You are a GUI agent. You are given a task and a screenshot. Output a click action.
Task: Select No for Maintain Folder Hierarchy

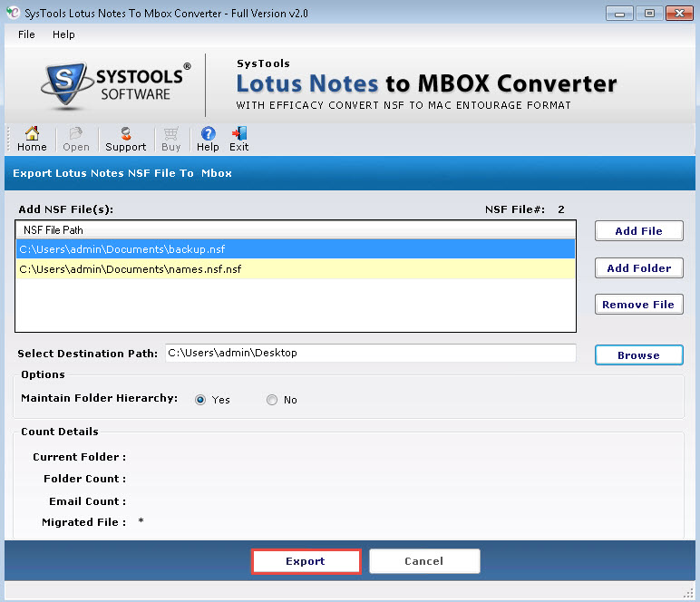(x=272, y=400)
